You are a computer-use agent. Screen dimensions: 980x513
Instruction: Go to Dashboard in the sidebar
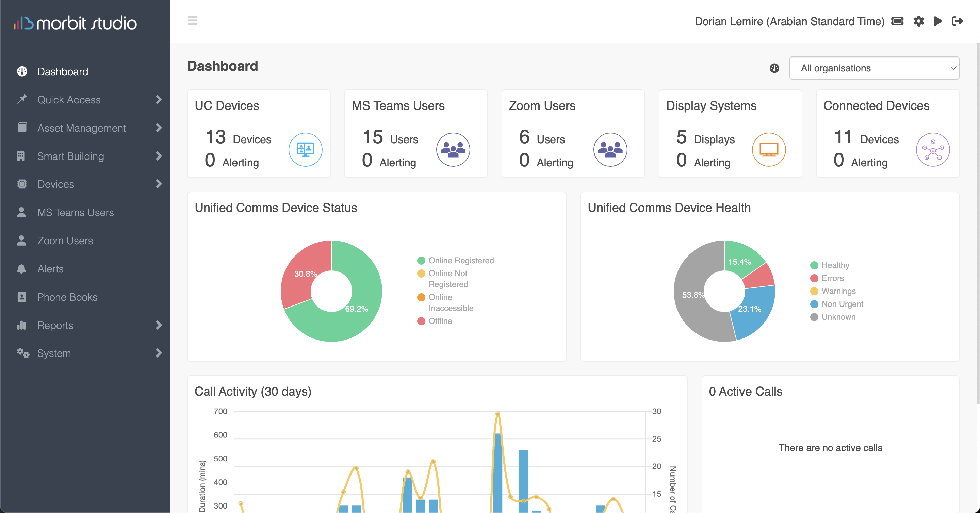(x=63, y=71)
